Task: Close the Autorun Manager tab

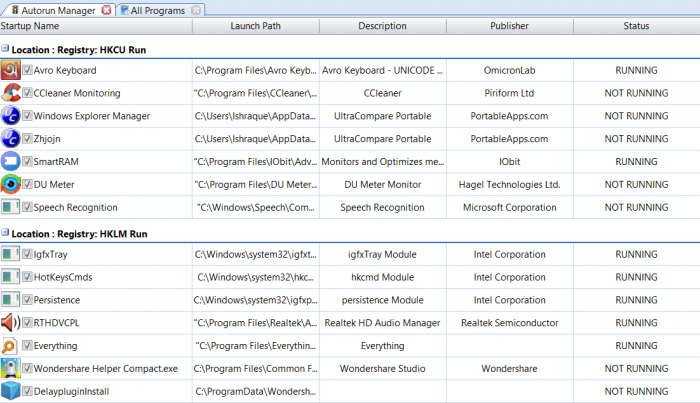Action: (x=106, y=10)
